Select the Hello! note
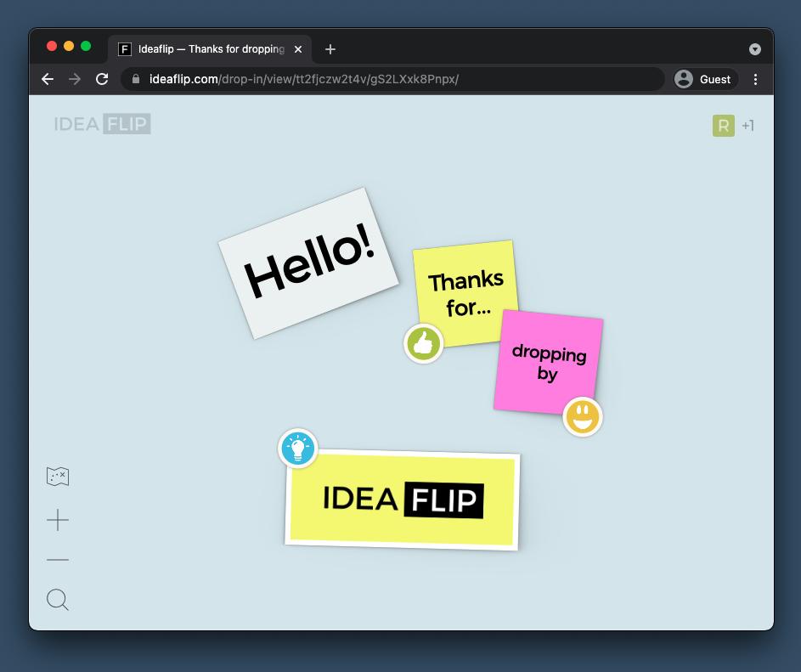Viewport: 801px width, 672px height. tap(308, 263)
